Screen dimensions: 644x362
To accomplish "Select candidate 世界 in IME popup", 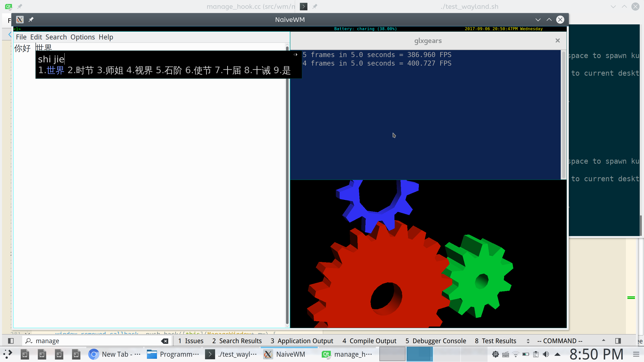I will pyautogui.click(x=55, y=70).
